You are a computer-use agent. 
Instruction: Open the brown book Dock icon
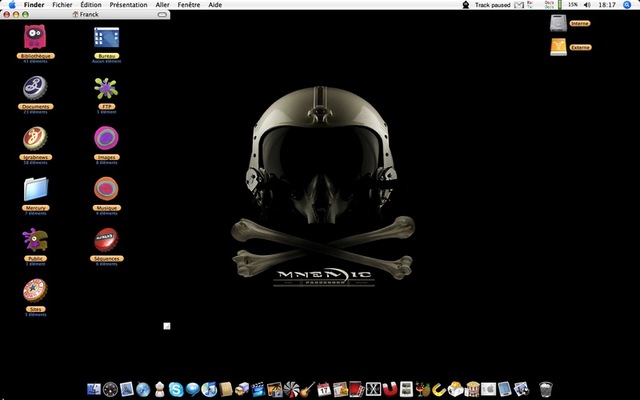coord(225,389)
